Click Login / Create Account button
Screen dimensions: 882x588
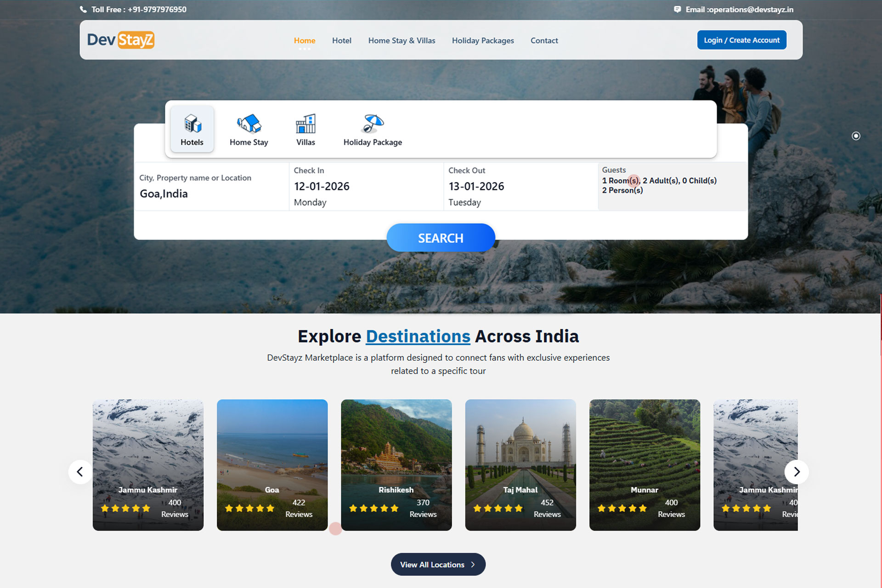pyautogui.click(x=741, y=40)
